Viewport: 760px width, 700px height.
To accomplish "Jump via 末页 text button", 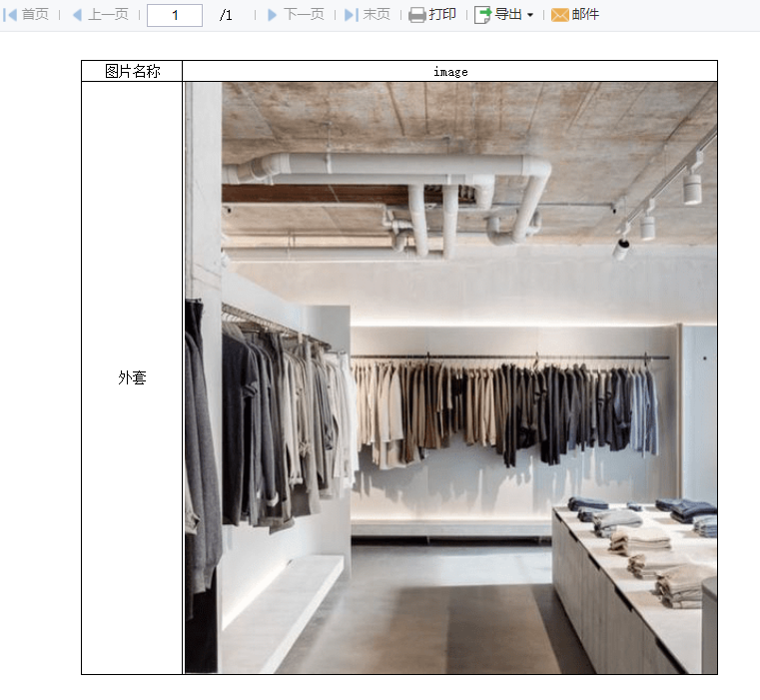I will pos(377,15).
